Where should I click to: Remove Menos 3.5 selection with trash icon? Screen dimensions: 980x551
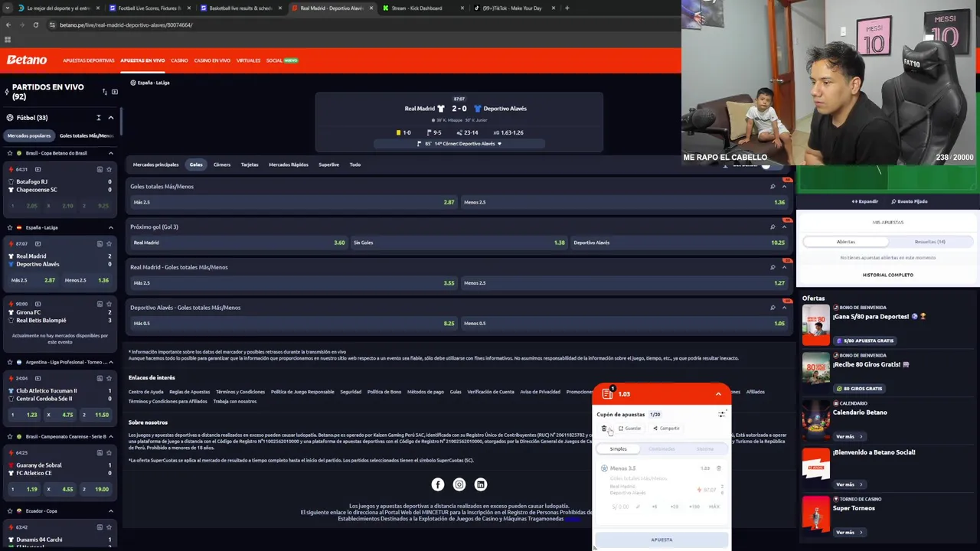[x=718, y=468]
